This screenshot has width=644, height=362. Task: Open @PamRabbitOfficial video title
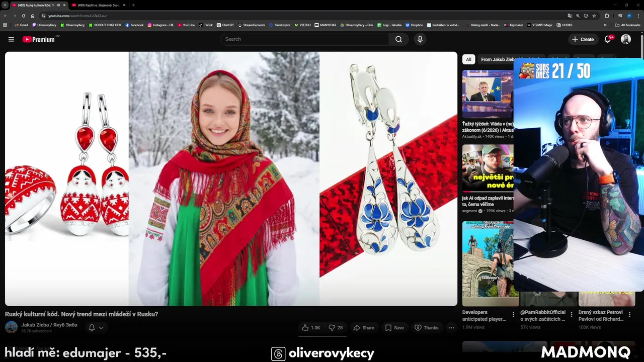point(543,316)
